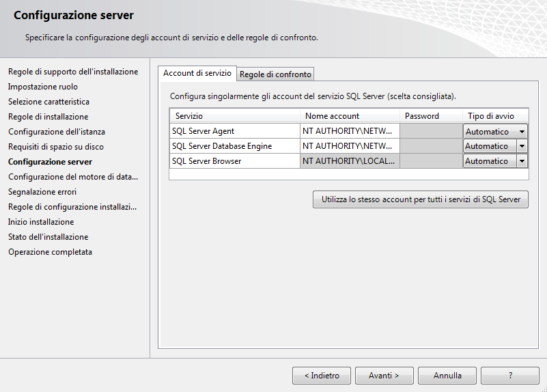This screenshot has width=547, height=392.
Task: Go back with the Indietro button
Action: point(322,376)
